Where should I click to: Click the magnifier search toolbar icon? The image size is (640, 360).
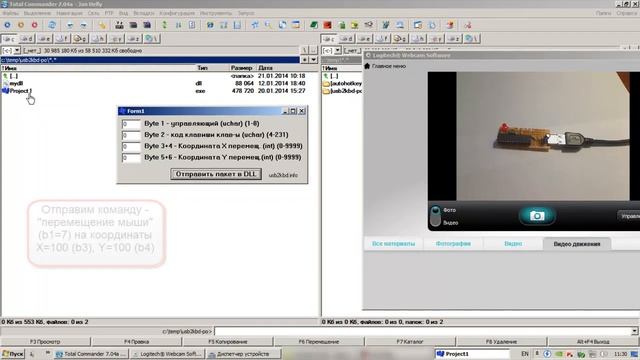[x=268, y=25]
